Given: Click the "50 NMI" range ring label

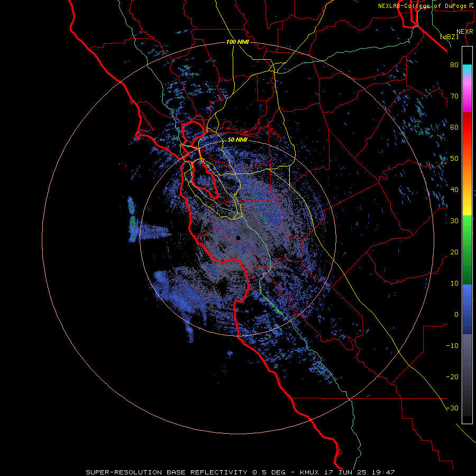Looking at the screenshot, I should click(237, 140).
